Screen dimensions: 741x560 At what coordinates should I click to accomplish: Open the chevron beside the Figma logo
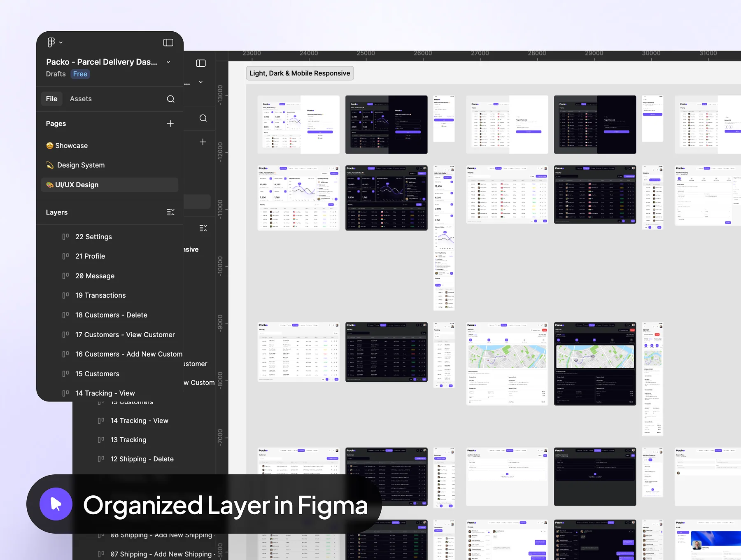(61, 42)
